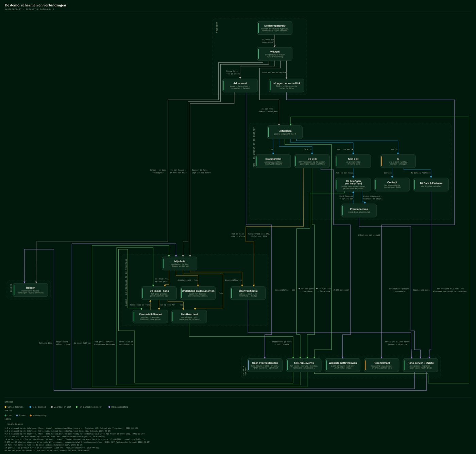Open the "Premium-muur" node
The image size is (476, 454).
(359, 210)
